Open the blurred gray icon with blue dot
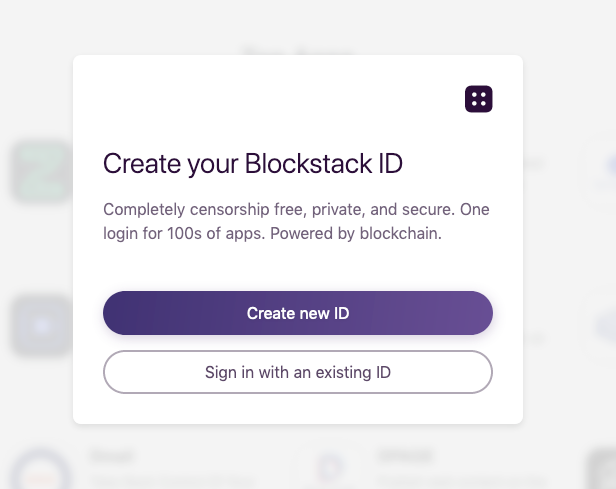This screenshot has width=616, height=489. [x=40, y=326]
